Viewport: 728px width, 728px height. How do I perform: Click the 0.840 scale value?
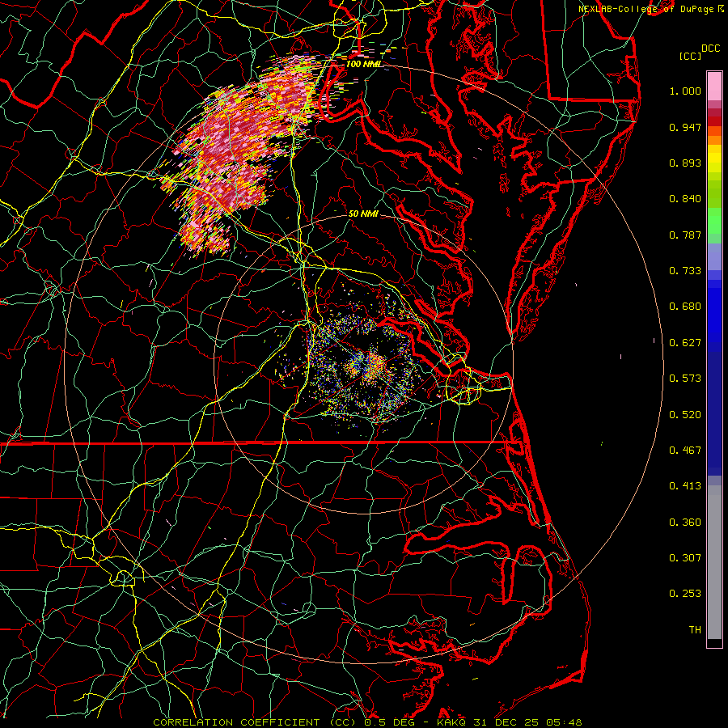tap(685, 199)
